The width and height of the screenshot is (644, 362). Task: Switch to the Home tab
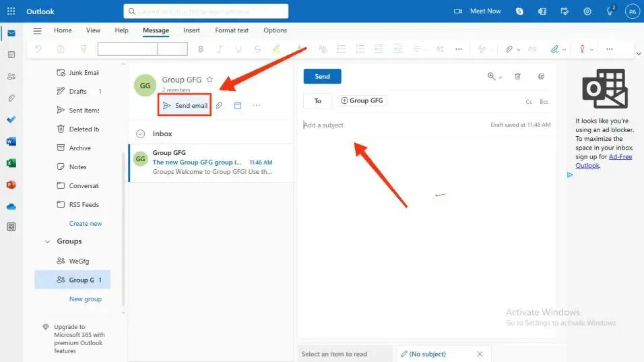click(63, 30)
